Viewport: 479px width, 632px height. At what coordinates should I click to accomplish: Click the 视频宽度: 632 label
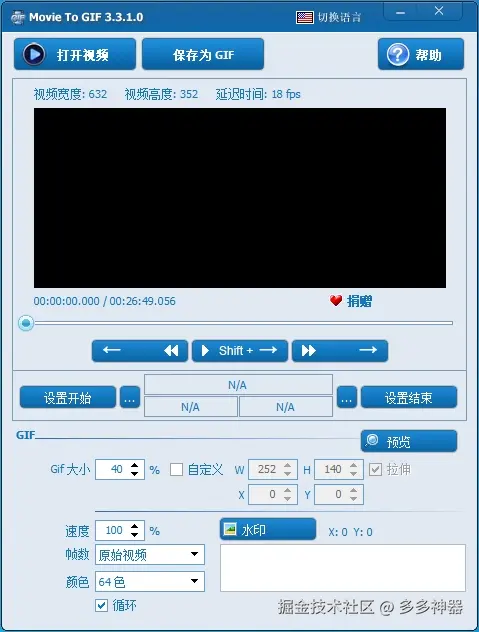point(70,94)
